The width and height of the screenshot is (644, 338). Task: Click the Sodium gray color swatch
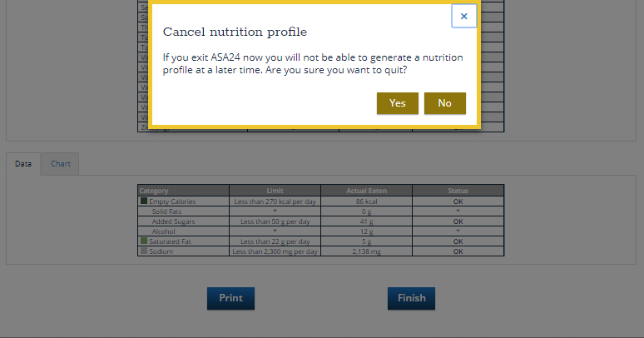pyautogui.click(x=143, y=251)
